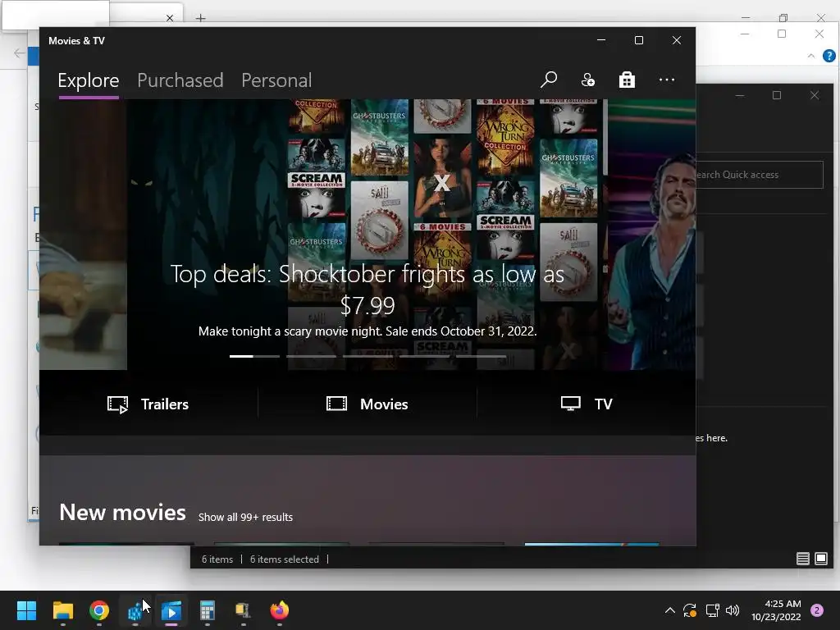Open the Movies & TV taskbar icon
The height and width of the screenshot is (630, 840).
click(x=171, y=610)
